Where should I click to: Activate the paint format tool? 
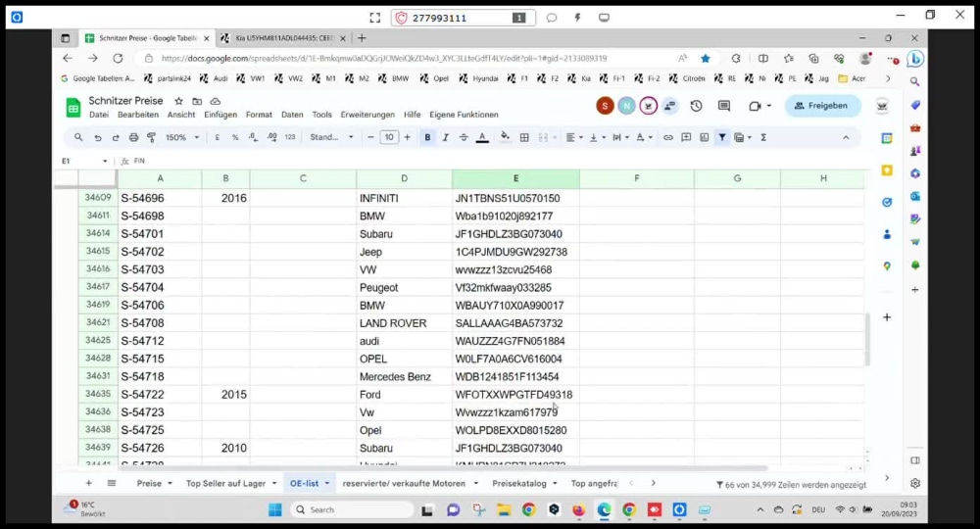151,137
